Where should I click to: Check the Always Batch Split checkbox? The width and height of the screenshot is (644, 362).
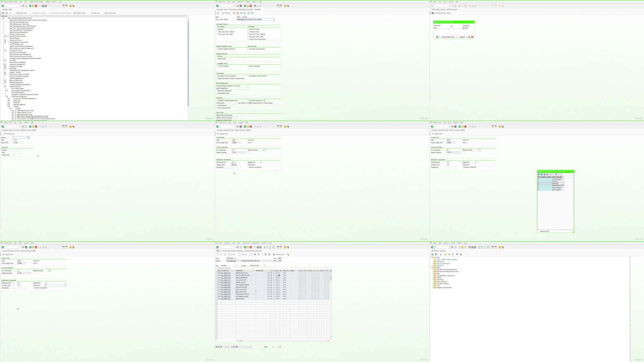[x=218, y=93]
